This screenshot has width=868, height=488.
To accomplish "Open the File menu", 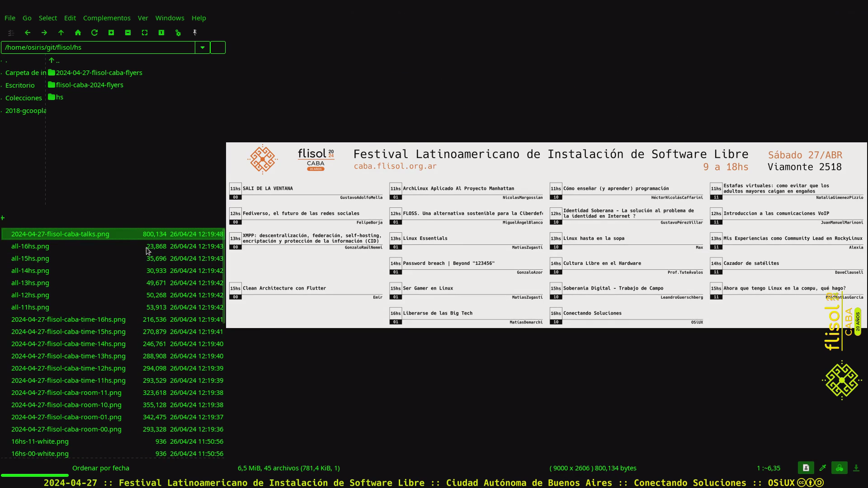I will pos(10,18).
